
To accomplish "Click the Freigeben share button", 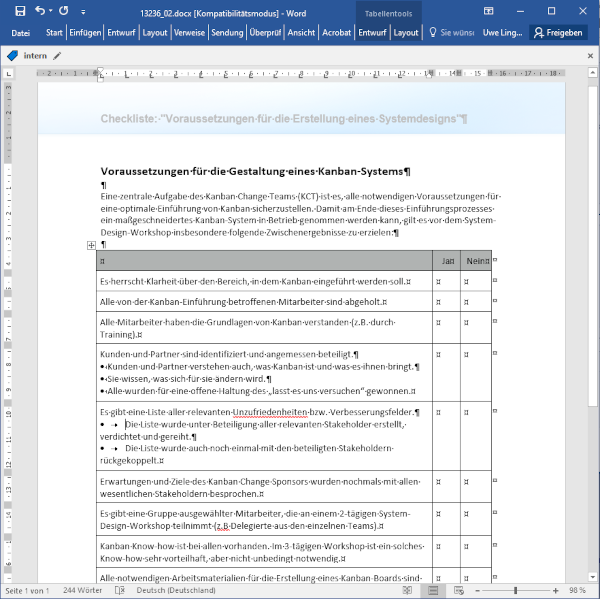I will click(558, 32).
